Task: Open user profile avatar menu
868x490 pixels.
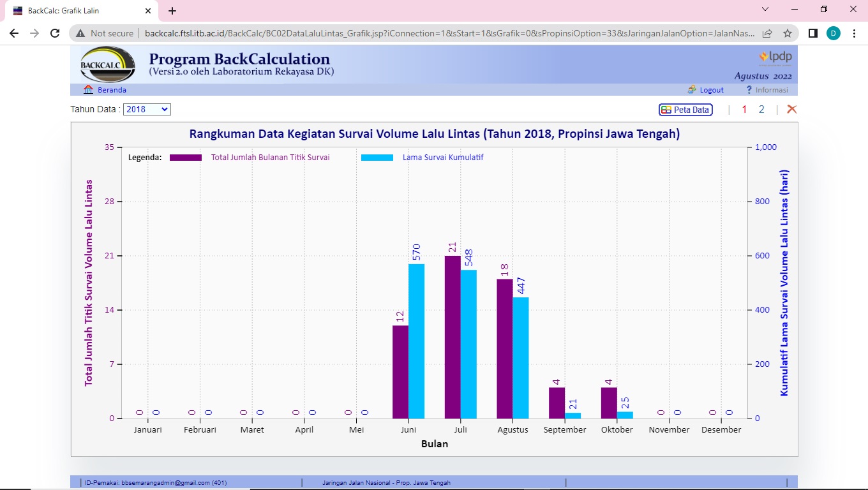Action: tap(834, 33)
